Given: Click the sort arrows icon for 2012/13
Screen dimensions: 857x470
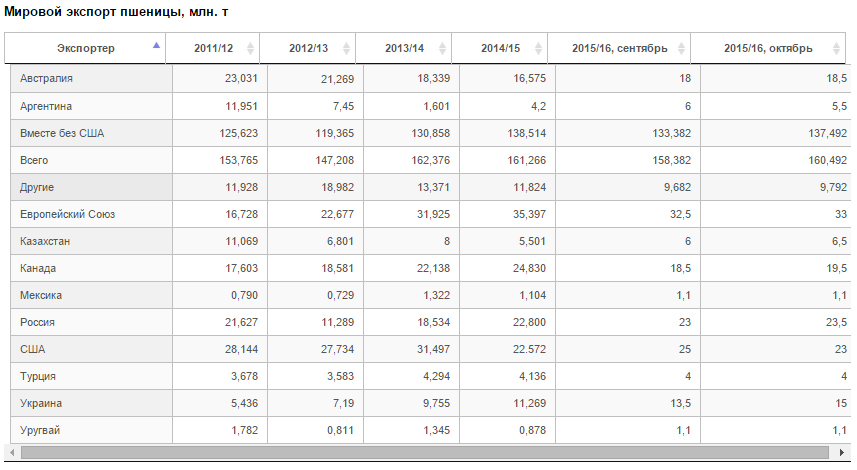Looking at the screenshot, I should [346, 48].
